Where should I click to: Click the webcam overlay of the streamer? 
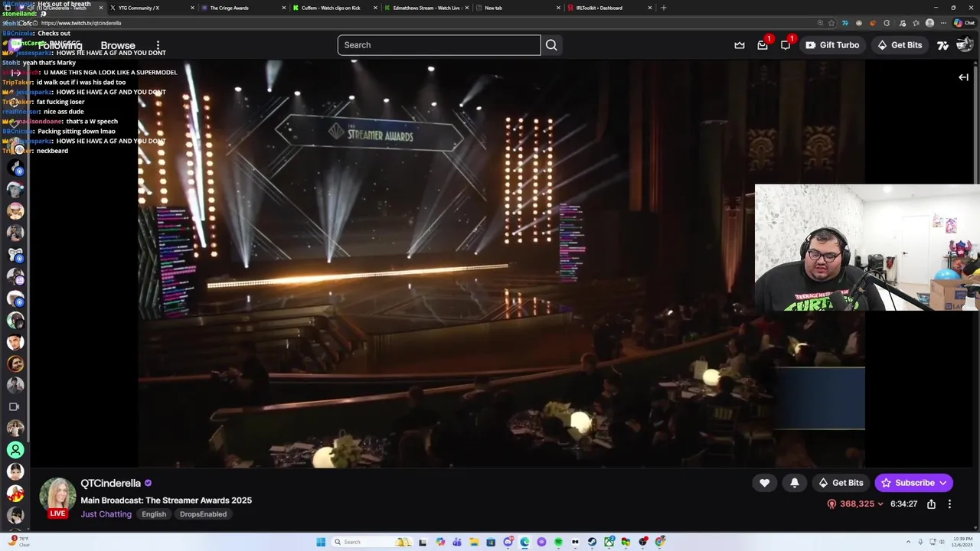click(x=867, y=247)
